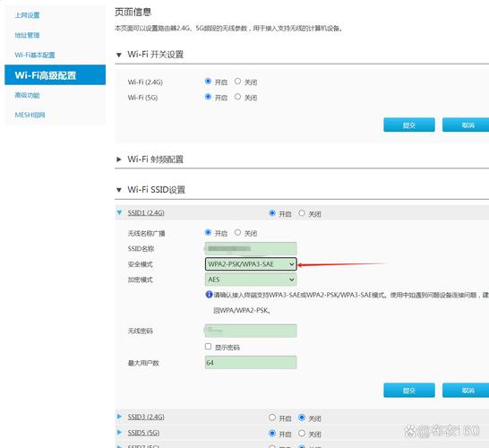The height and width of the screenshot is (448, 489).
Task: Enable SSID1 (2.4G) with 开启 radio
Action: point(272,213)
